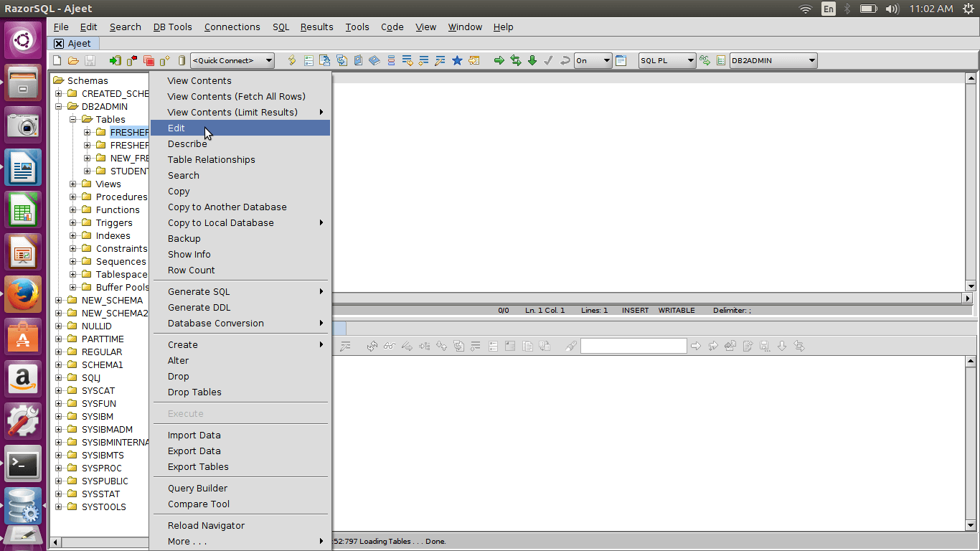
Task: Click the results search input field
Action: pos(633,347)
